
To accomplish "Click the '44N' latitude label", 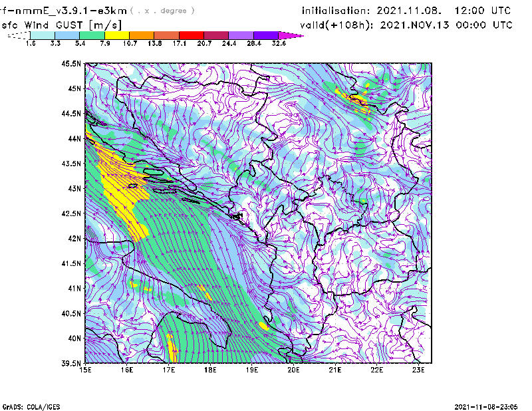I will pos(74,138).
